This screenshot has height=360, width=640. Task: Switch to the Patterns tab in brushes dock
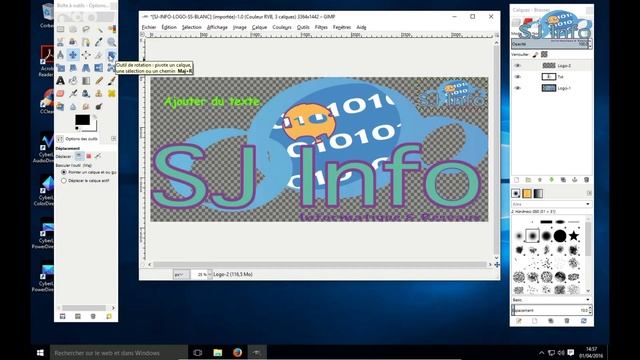[527, 193]
